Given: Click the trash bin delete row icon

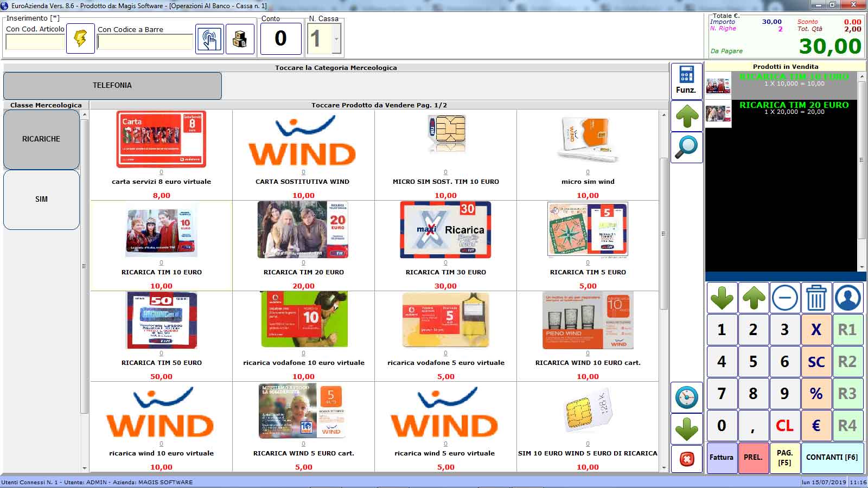Looking at the screenshot, I should (x=816, y=298).
